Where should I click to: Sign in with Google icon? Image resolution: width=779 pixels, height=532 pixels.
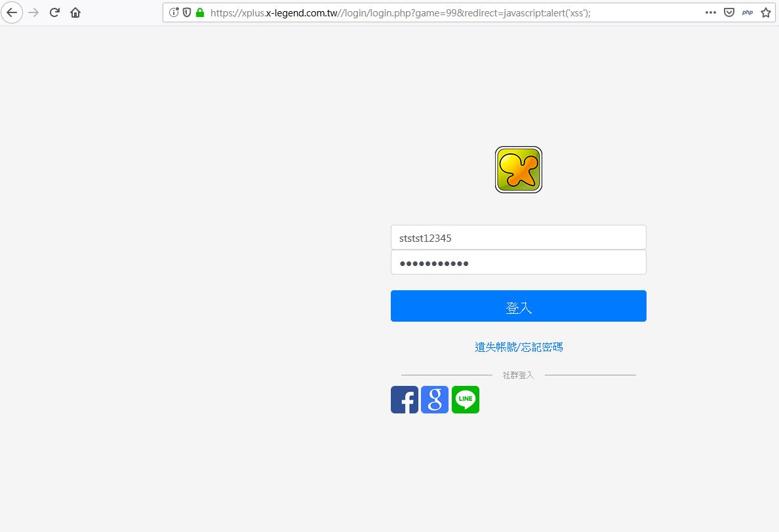click(x=435, y=400)
